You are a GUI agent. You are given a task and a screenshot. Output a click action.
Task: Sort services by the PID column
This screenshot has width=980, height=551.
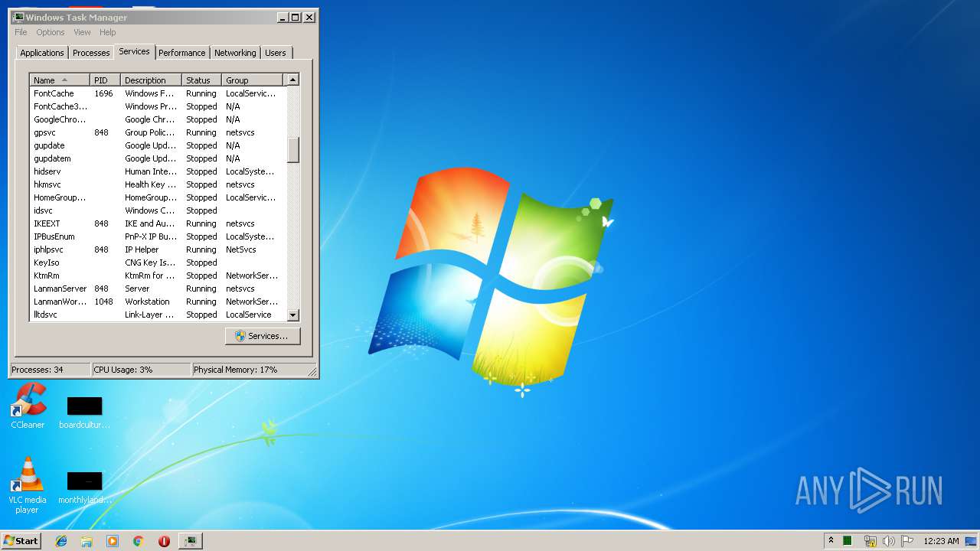click(106, 80)
